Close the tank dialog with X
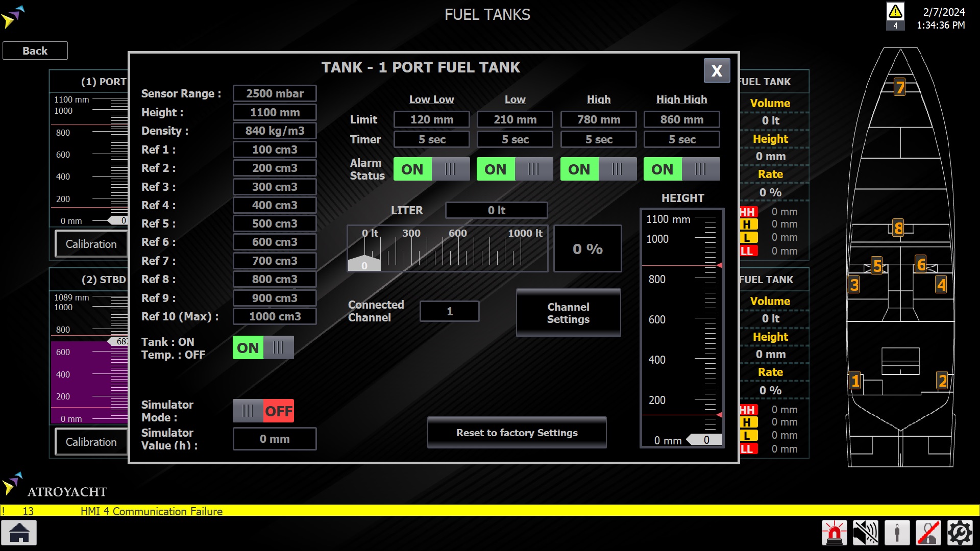Viewport: 980px width, 551px height. pos(717,70)
